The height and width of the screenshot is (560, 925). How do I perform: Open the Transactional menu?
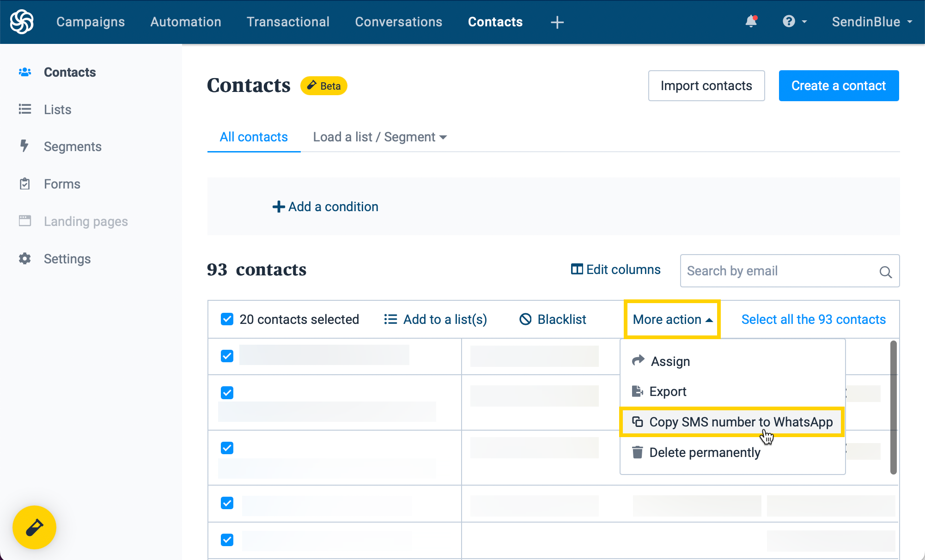point(288,22)
